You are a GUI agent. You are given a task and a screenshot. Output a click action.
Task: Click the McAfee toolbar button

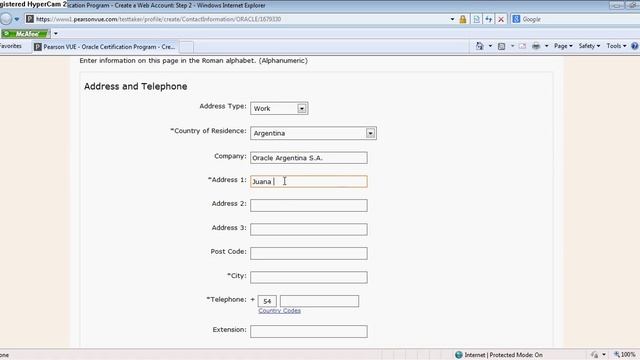coord(25,33)
